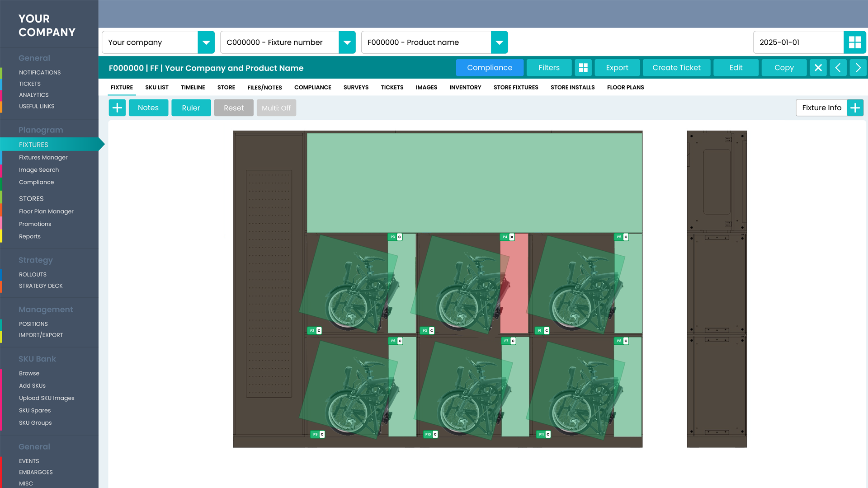Open ANALYTICS in the sidebar
868x488 pixels.
click(x=33, y=95)
